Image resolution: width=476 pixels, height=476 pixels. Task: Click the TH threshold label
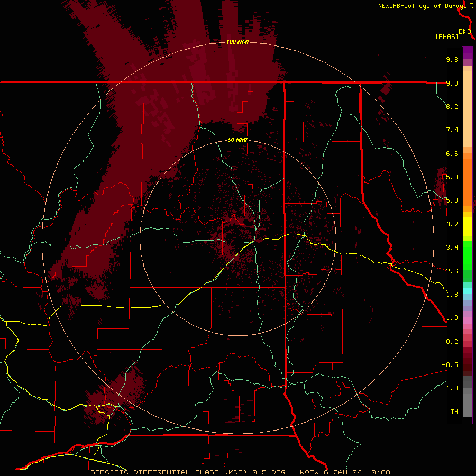pyautogui.click(x=454, y=412)
